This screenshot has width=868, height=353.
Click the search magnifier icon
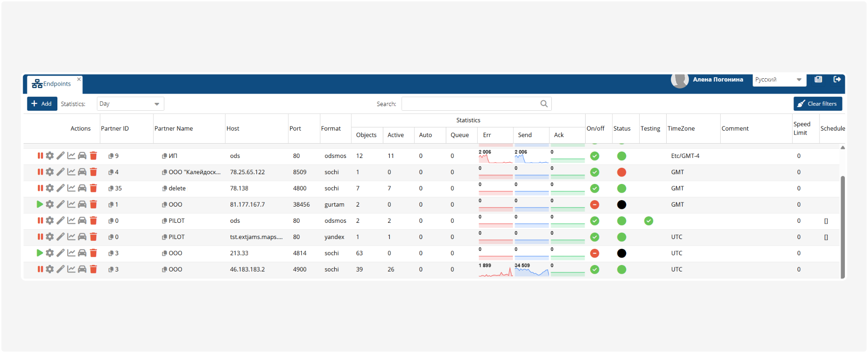pyautogui.click(x=544, y=104)
